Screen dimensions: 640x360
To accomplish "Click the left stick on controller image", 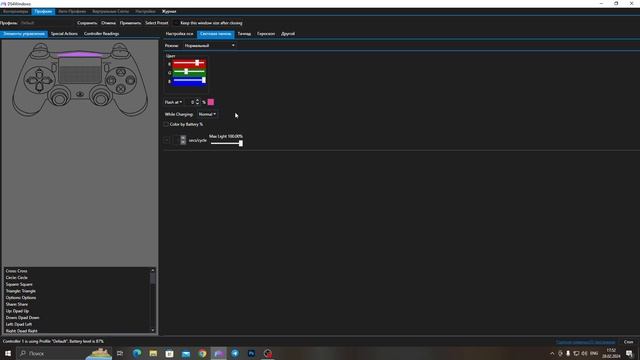I will [59, 98].
